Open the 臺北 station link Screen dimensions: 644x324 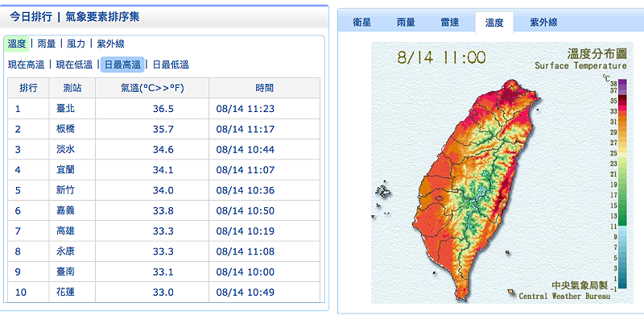[x=65, y=108]
